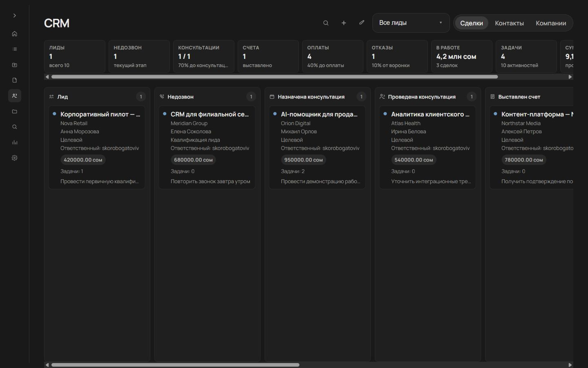The height and width of the screenshot is (368, 588).
Task: Open the "CRM для филиальной се…" deal title
Action: point(209,114)
